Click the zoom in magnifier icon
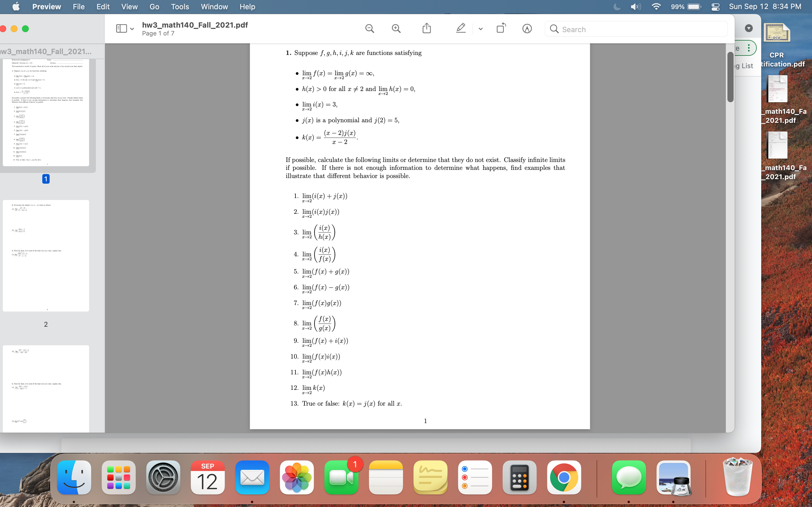This screenshot has width=812, height=507. [396, 28]
